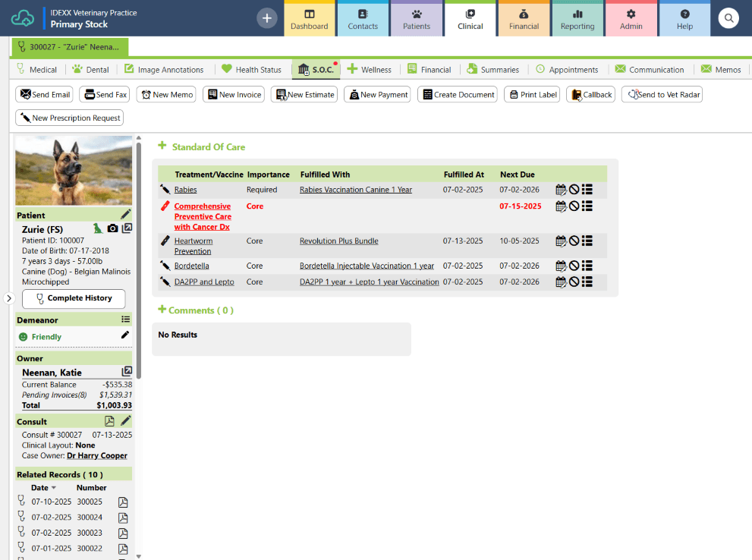Click the New Invoice button

(x=234, y=94)
